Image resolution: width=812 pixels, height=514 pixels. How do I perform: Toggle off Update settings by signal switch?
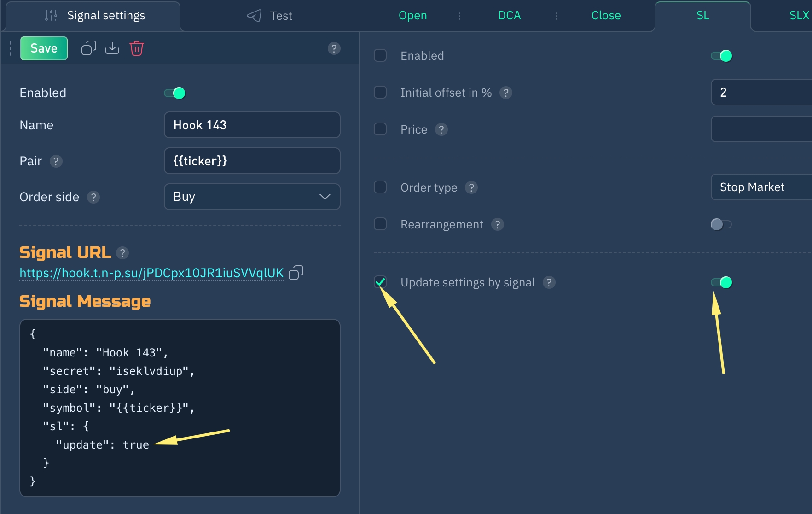(x=721, y=282)
